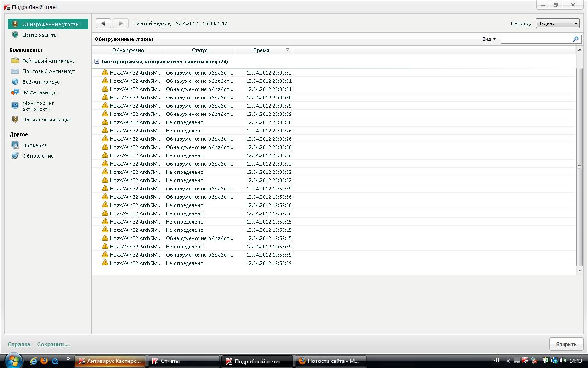Open Центр защиты in the sidebar

40,35
